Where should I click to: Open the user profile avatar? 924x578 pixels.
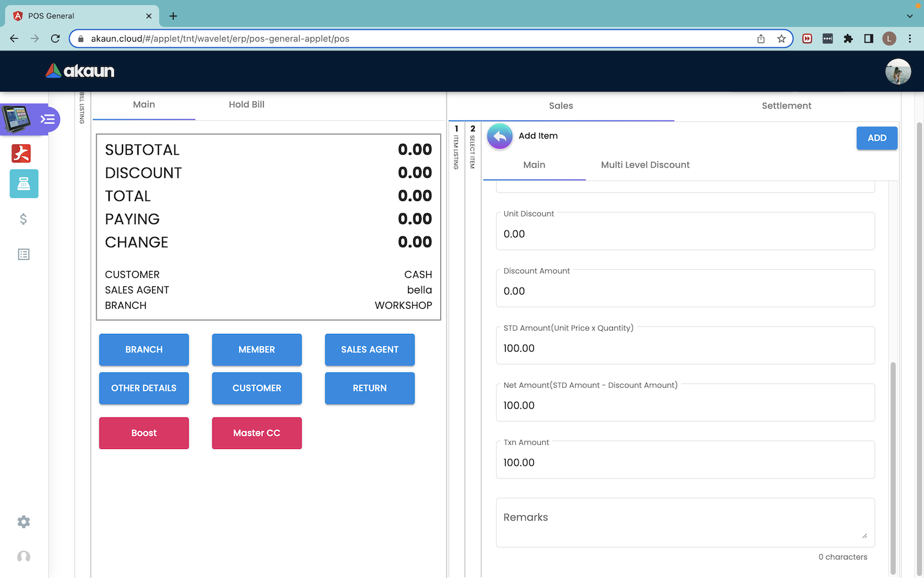tap(898, 71)
